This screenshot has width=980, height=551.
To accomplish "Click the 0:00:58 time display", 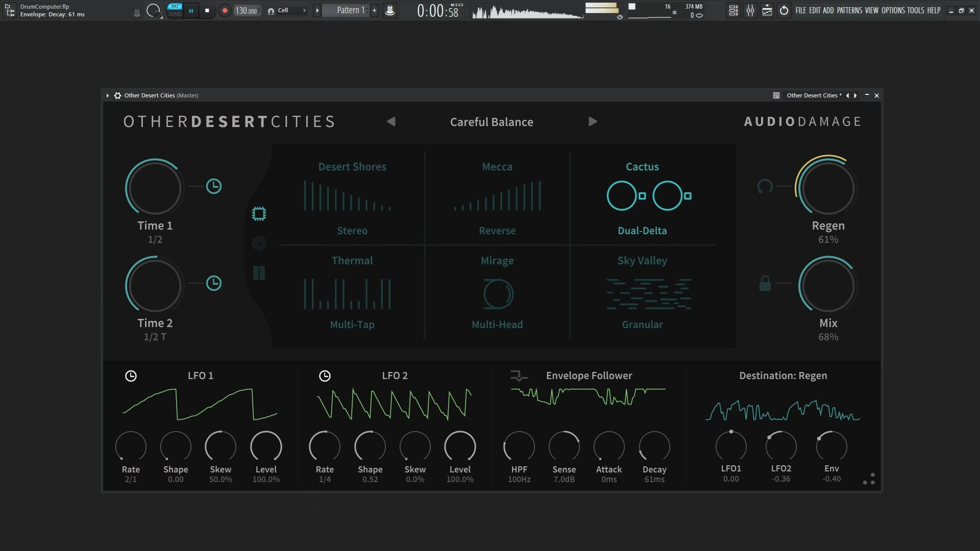I will 438,11.
